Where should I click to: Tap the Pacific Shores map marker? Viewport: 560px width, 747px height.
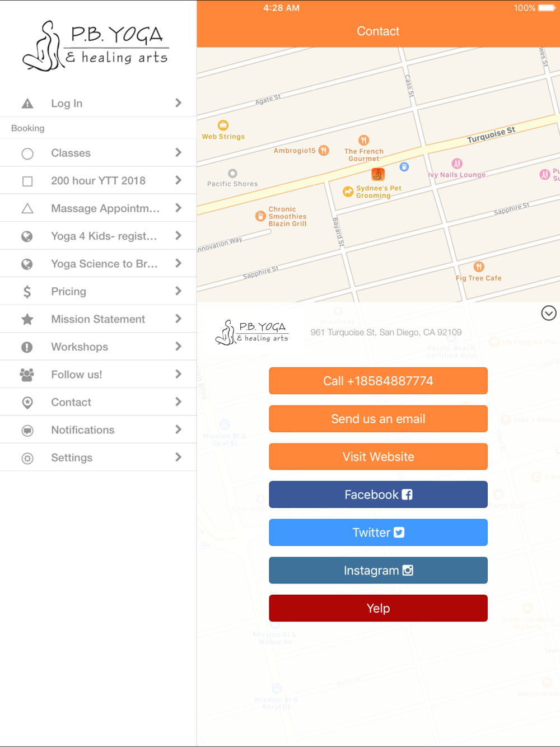232,174
